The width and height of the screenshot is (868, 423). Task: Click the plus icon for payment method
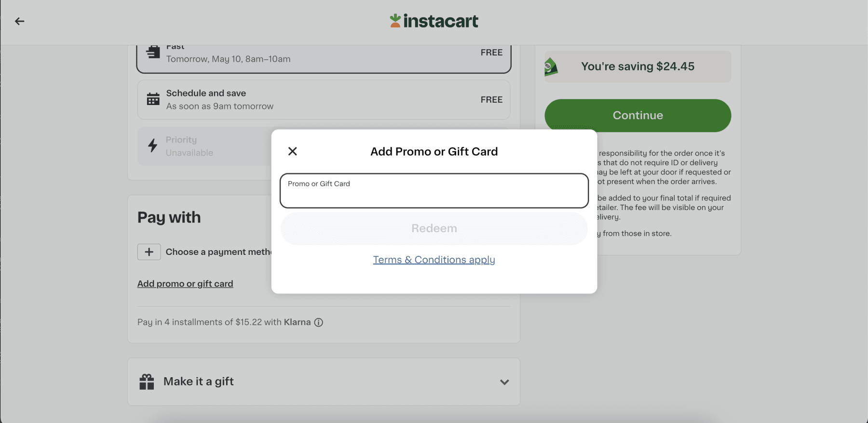[149, 252]
